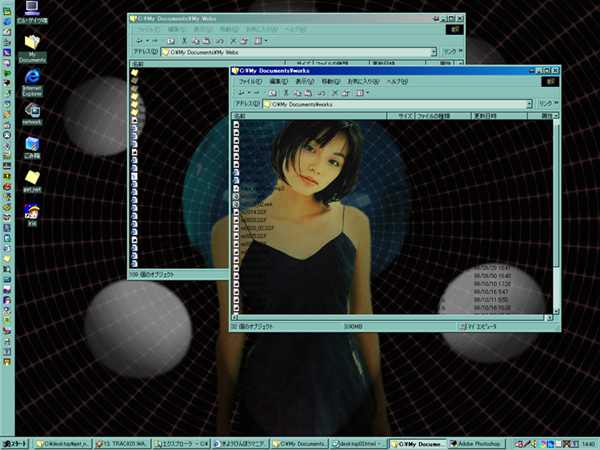This screenshot has width=600, height=450.
Task: Open ヘルプ(H) menu in works window
Action: pyautogui.click(x=397, y=82)
